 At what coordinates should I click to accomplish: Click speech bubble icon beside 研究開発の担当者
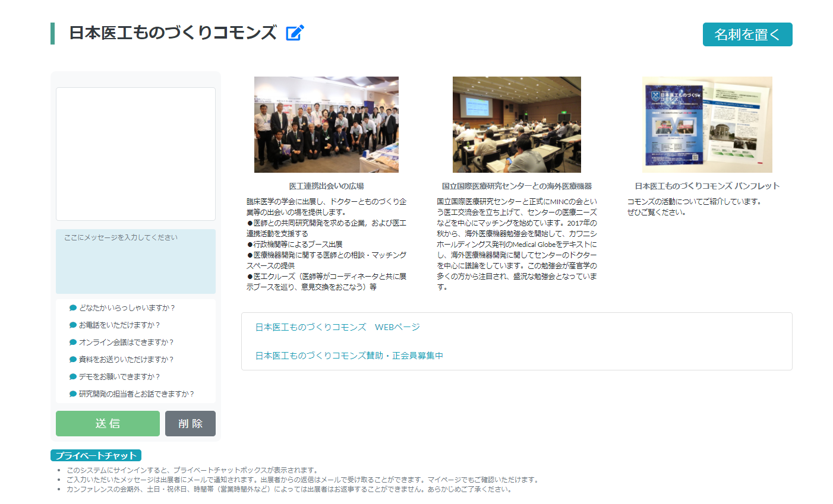(x=73, y=394)
